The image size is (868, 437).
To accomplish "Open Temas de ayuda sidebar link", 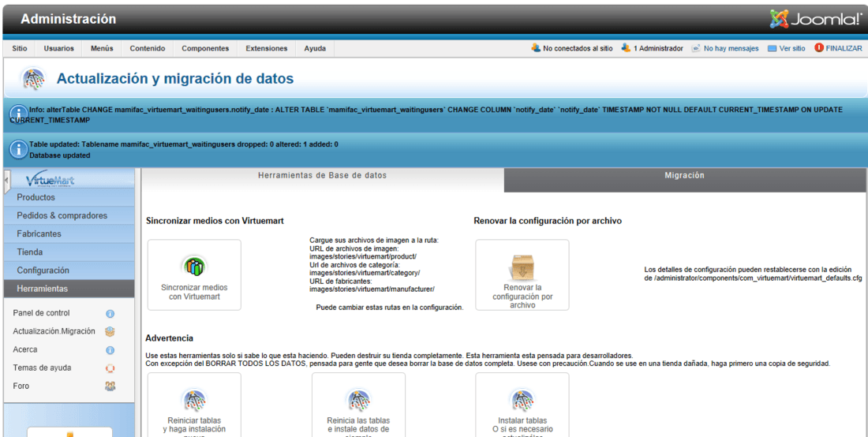I will 42,368.
